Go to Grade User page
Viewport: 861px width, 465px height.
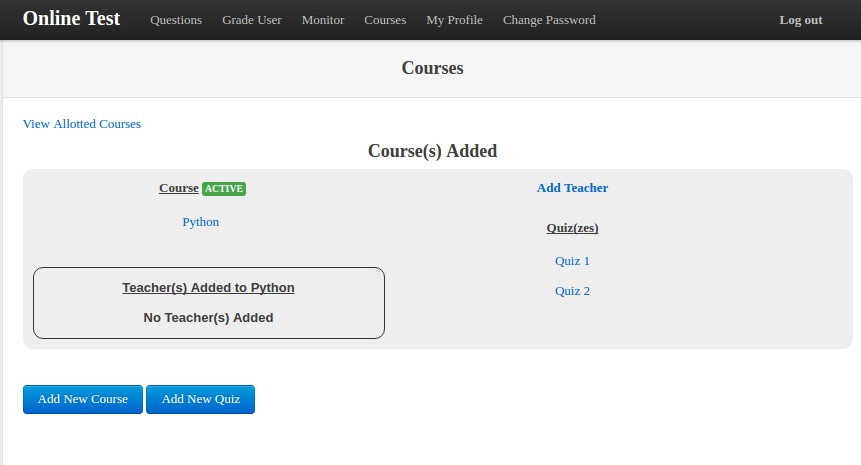click(x=251, y=20)
